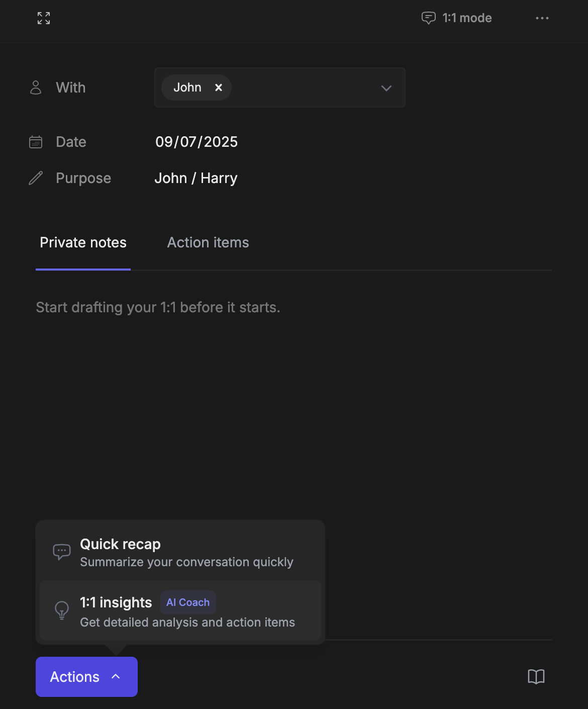Click the person icon beside With
Screen dimensions: 588x709
(x=36, y=87)
